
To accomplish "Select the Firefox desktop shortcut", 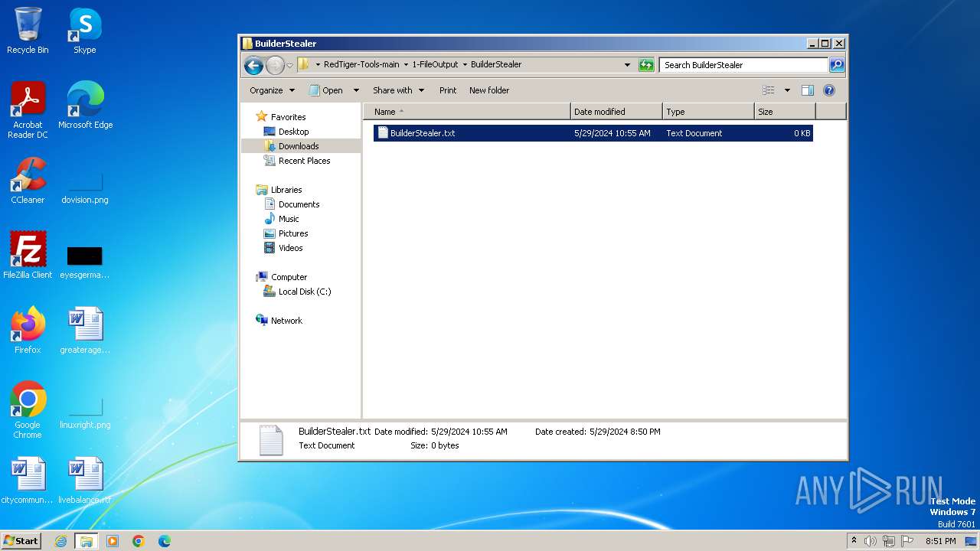I will pyautogui.click(x=28, y=331).
